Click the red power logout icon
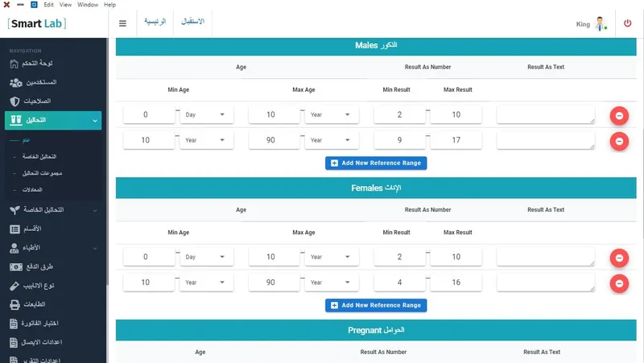The height and width of the screenshot is (363, 644). point(627,23)
